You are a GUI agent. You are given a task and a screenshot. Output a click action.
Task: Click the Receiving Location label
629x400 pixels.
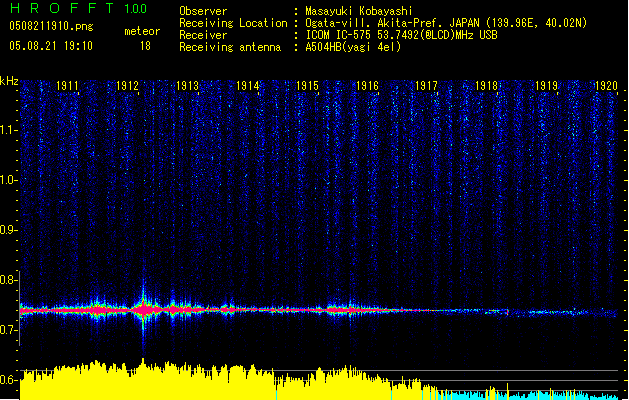point(233,23)
